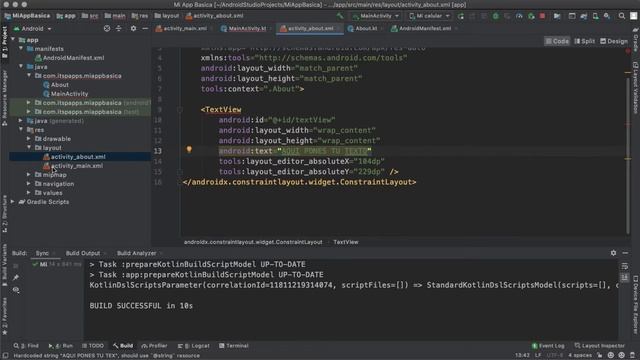Hide the Build tool window minus icon
Image resolution: width=640 pixels, height=360 pixels.
[x=625, y=253]
